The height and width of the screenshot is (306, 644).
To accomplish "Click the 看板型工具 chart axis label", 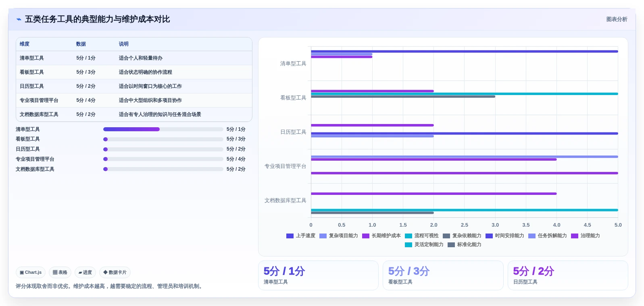I will 293,98.
